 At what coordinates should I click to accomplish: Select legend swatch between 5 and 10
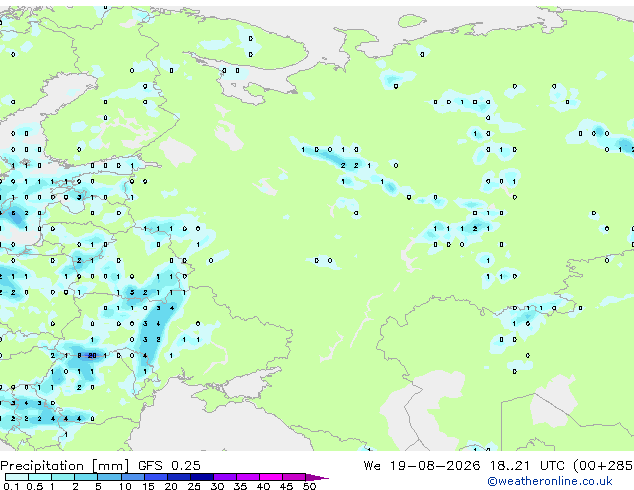[109, 477]
